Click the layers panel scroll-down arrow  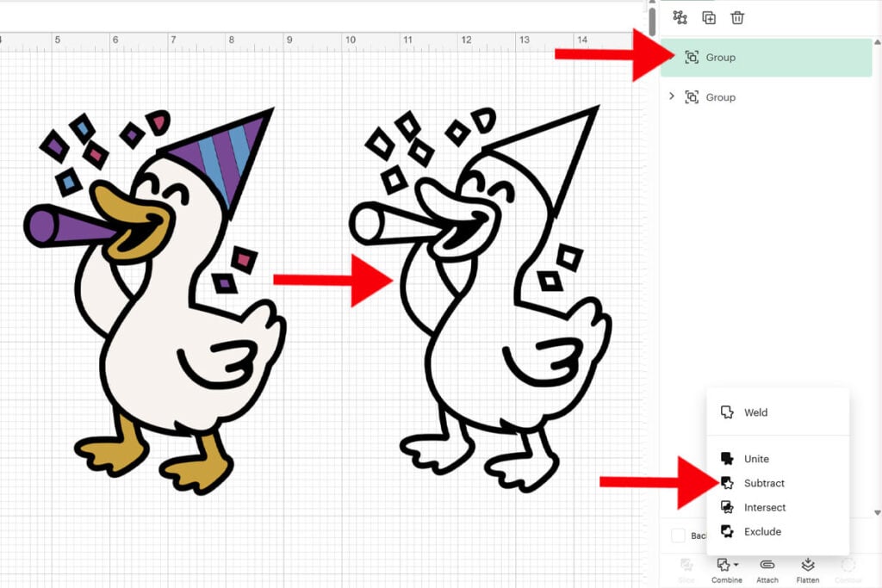[x=877, y=512]
